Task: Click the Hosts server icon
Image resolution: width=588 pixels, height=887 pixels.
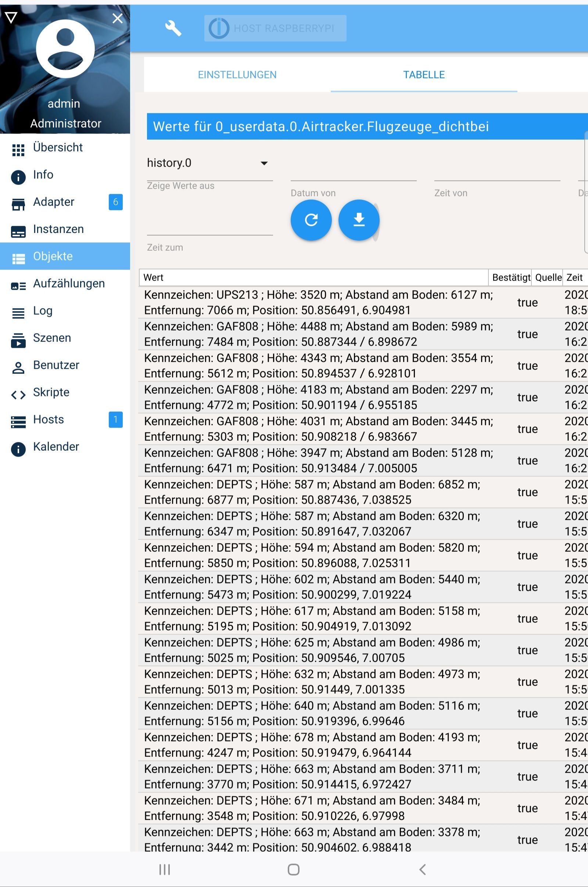Action: [x=18, y=422]
